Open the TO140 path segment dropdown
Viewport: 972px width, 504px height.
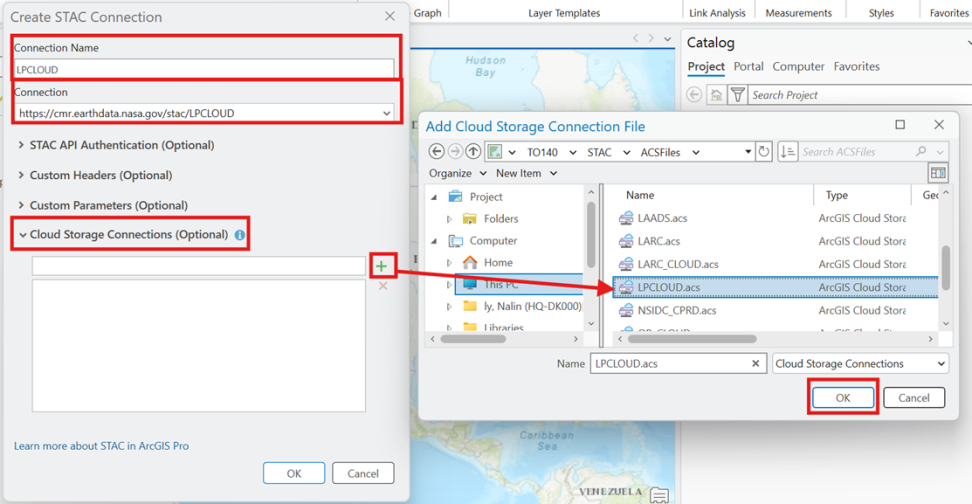[573, 153]
